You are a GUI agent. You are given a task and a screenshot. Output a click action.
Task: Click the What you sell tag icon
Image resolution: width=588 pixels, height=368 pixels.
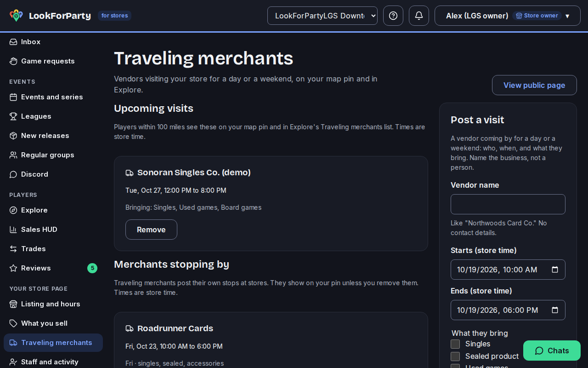(13, 323)
